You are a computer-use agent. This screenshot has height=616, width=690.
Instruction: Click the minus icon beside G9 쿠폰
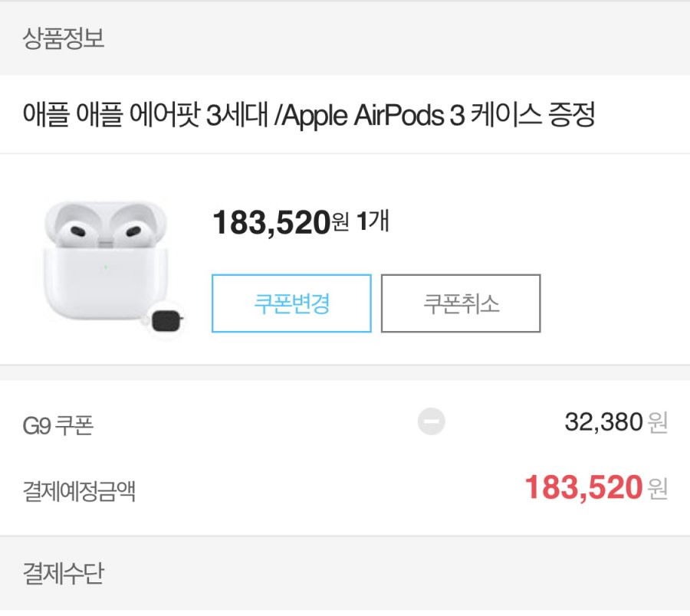[431, 421]
